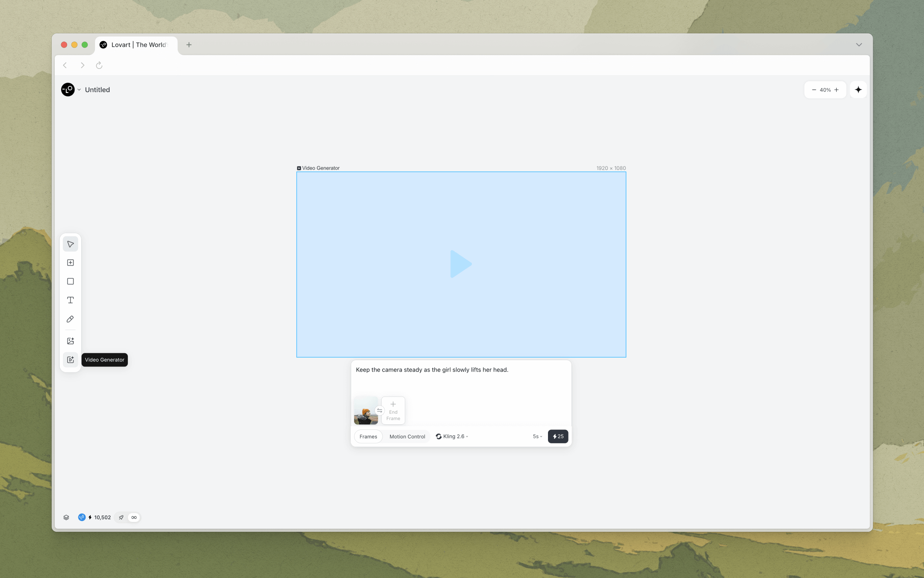The height and width of the screenshot is (578, 924).
Task: Open the Image Generator tool
Action: [x=71, y=341]
